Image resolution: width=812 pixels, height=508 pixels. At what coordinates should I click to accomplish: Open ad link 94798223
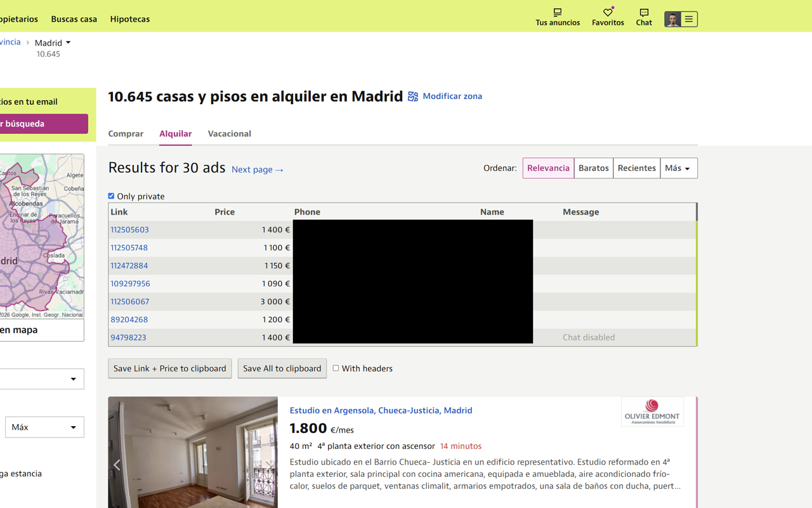coord(129,338)
